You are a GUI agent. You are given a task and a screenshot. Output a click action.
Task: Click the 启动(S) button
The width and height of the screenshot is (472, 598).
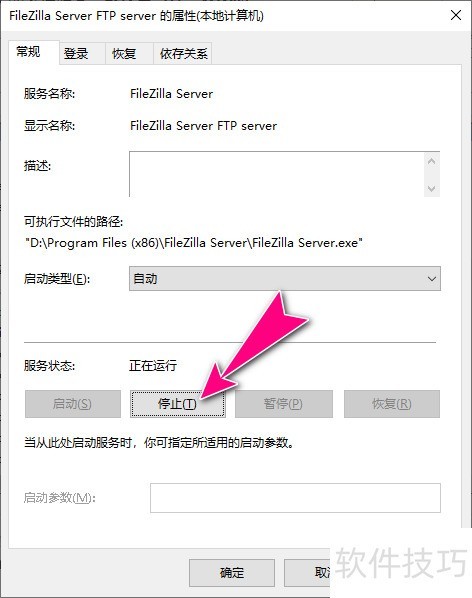pos(72,403)
